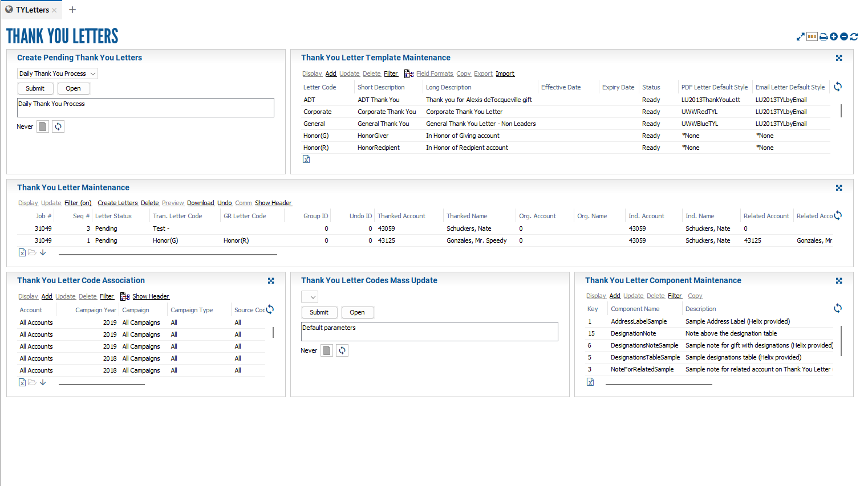Maximize the Thank You Letter Template Maintenance panel
The width and height of the screenshot is (868, 486).
[839, 58]
